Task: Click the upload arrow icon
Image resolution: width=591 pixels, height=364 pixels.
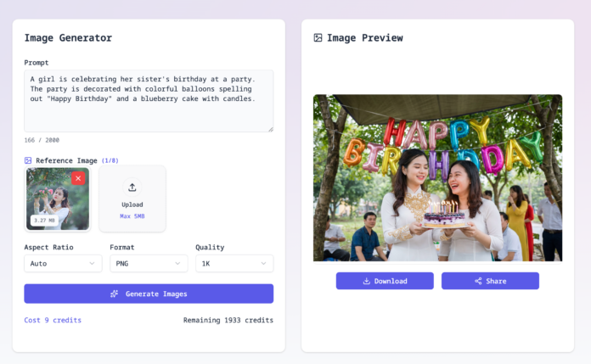Action: click(132, 188)
